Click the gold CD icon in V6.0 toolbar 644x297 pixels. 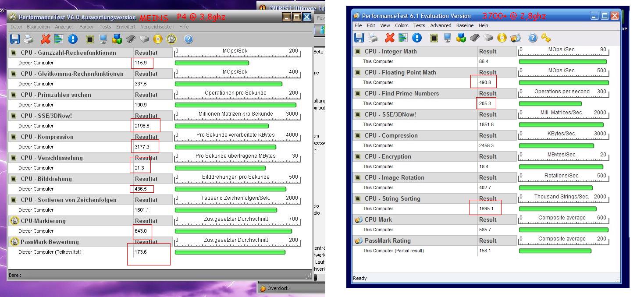tap(158, 39)
